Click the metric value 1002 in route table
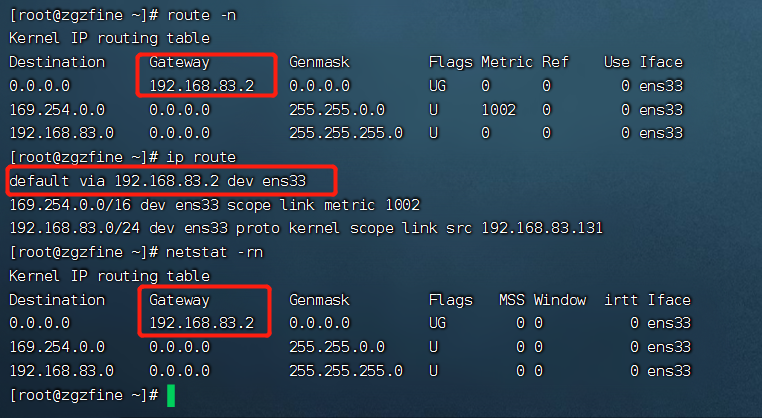 [x=498, y=110]
